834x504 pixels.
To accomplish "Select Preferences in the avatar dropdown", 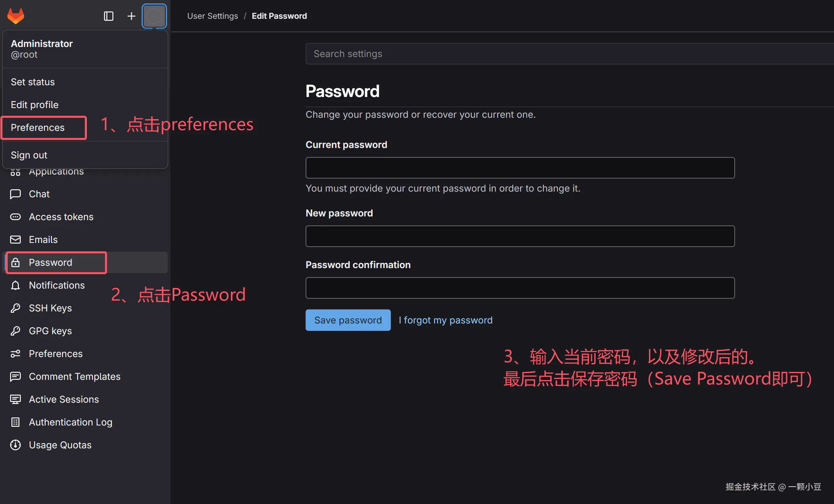I will click(38, 128).
